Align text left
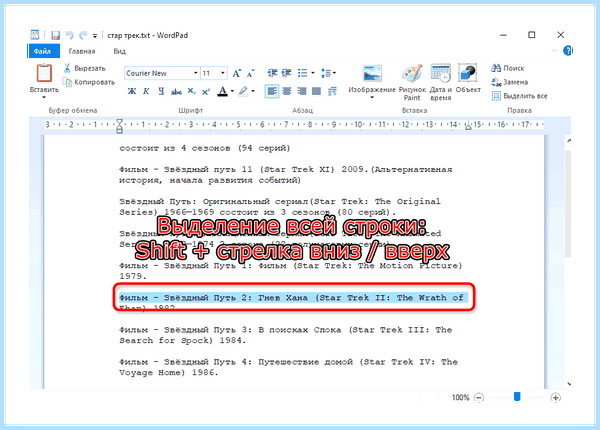The width and height of the screenshot is (600, 430). 272,91
